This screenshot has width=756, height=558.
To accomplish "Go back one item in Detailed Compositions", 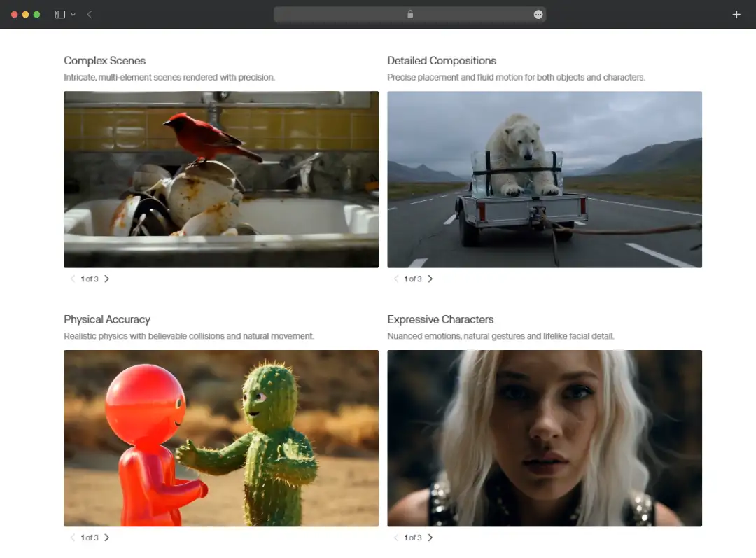I will point(396,279).
